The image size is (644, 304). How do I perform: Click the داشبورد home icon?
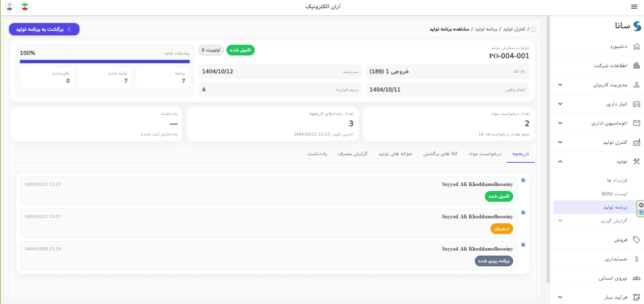click(636, 46)
